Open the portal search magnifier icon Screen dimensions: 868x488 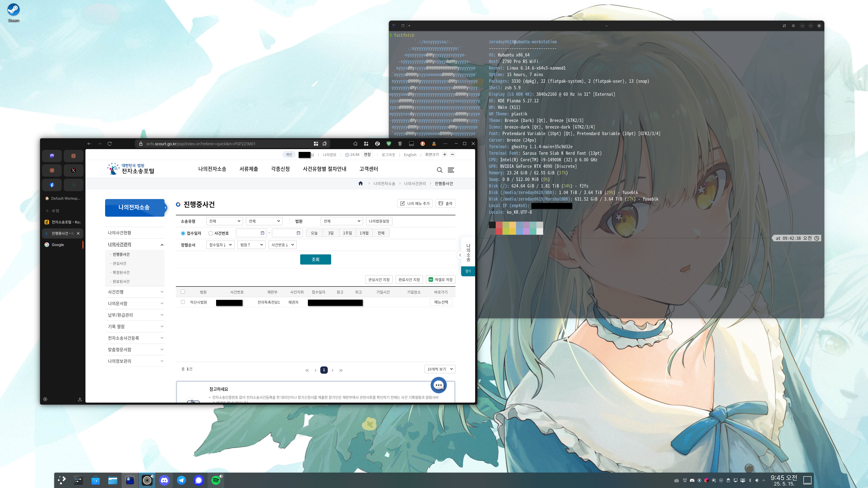point(439,170)
